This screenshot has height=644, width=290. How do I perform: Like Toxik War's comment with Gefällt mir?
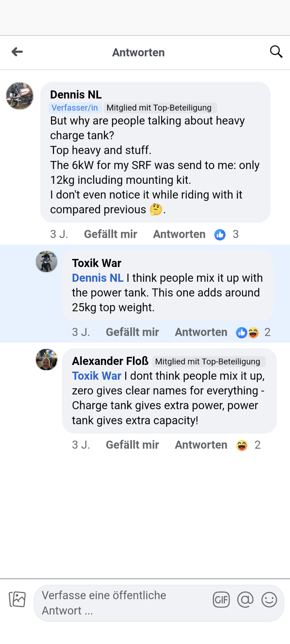pos(132,332)
